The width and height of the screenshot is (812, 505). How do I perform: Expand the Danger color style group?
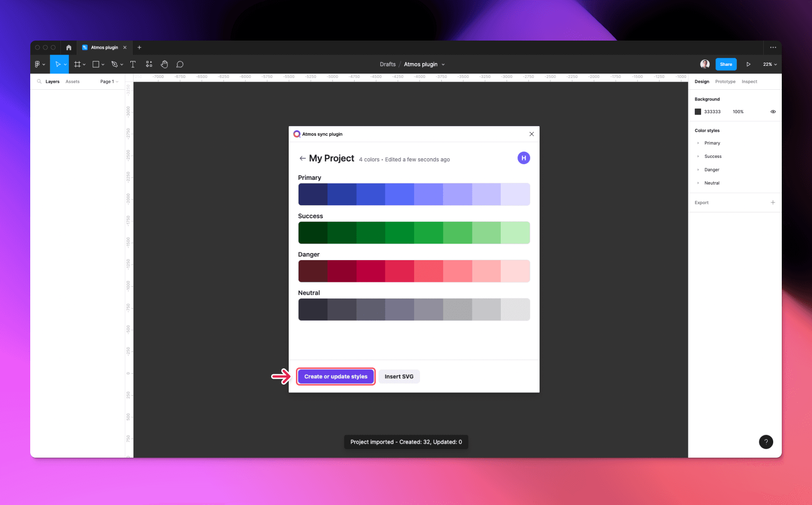[698, 170]
